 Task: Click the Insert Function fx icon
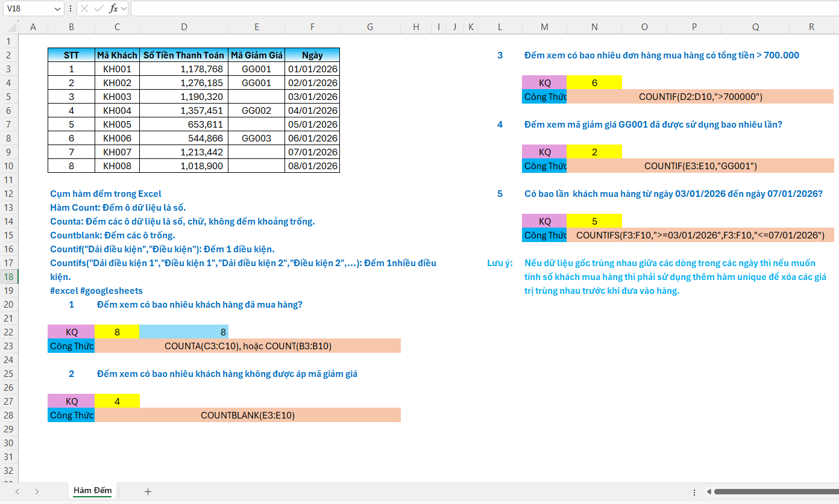(113, 8)
